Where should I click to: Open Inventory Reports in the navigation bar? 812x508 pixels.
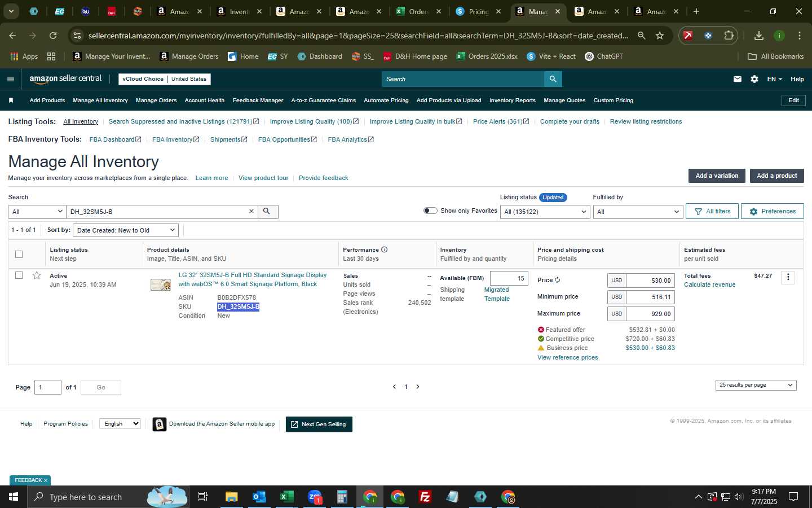click(x=513, y=100)
